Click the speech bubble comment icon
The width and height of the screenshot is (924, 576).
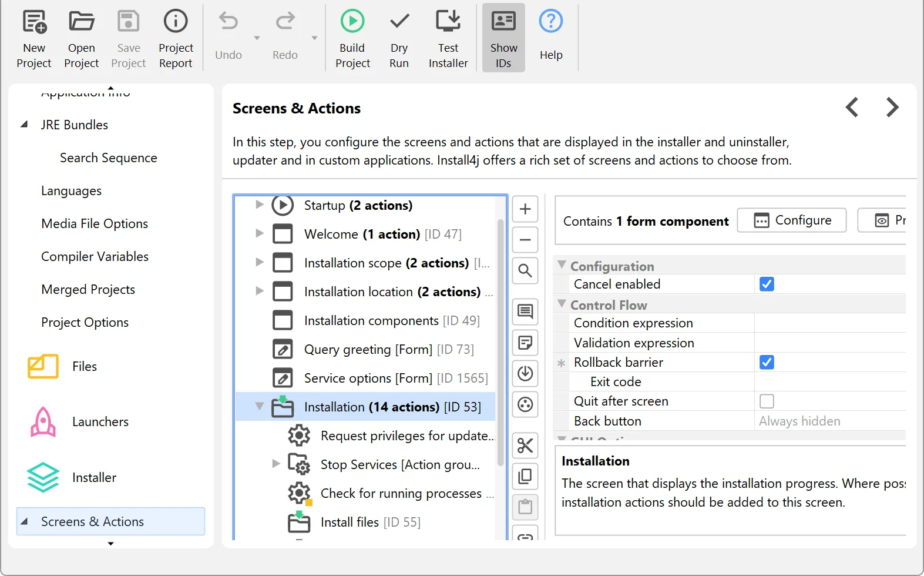[x=525, y=312]
